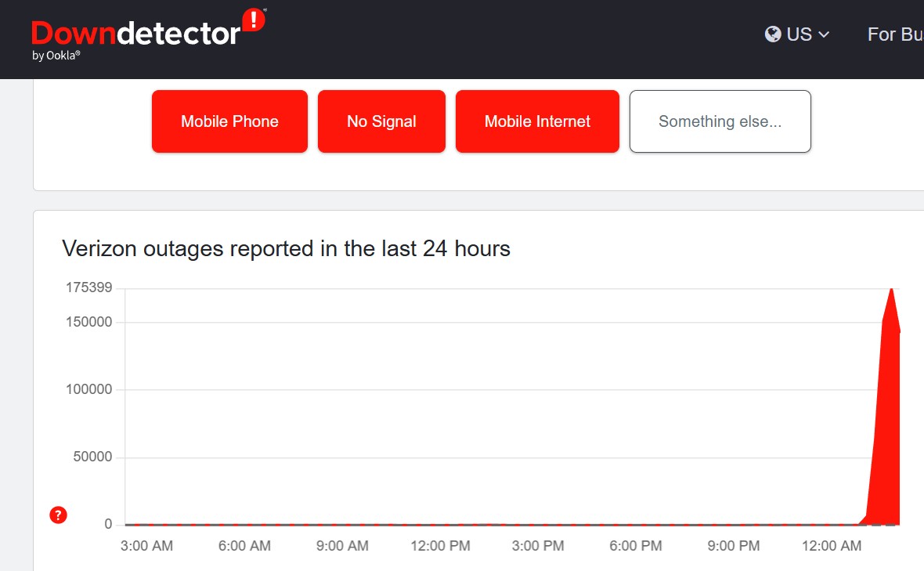Open the red question mark help icon
This screenshot has width=924, height=571.
[x=58, y=515]
